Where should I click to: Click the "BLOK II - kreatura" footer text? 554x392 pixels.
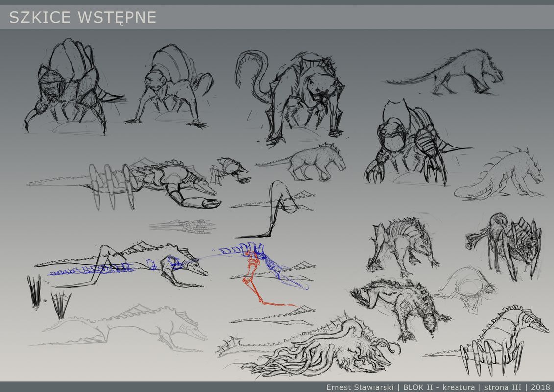[439, 387]
